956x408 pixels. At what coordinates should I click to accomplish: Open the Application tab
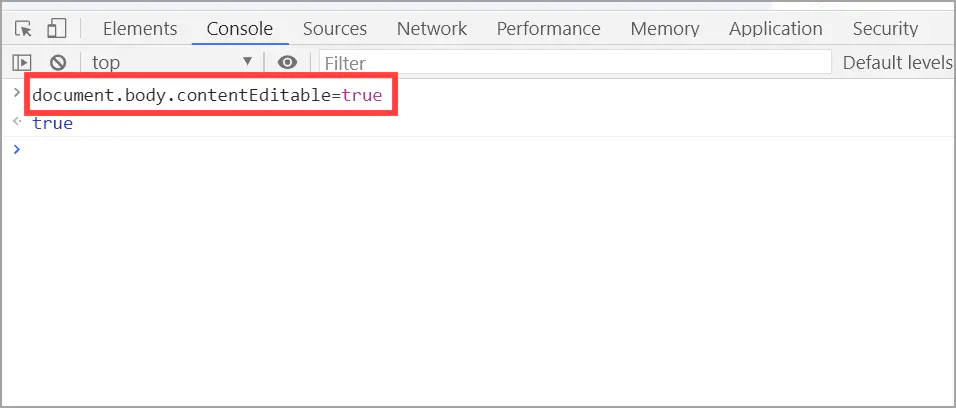pyautogui.click(x=776, y=29)
